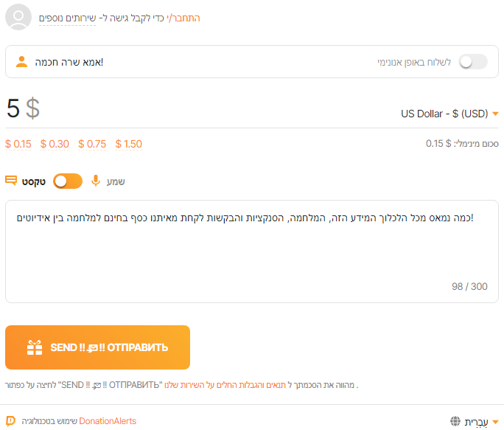Click the orange person icon beside the name
The width and height of the screenshot is (504, 430).
(x=22, y=61)
